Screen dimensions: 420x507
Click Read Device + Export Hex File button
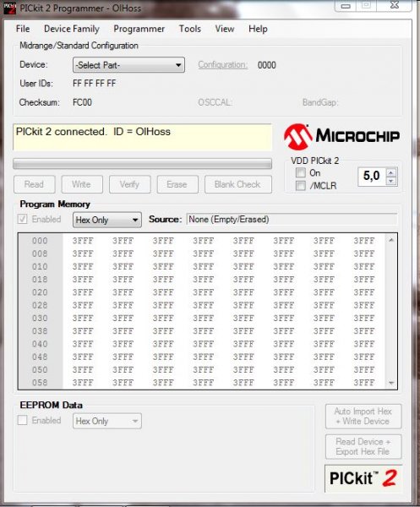pyautogui.click(x=363, y=446)
